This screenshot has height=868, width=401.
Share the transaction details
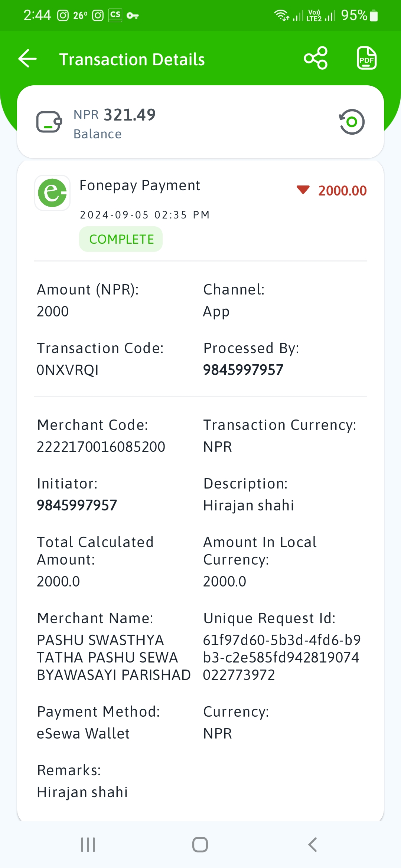coord(316,58)
